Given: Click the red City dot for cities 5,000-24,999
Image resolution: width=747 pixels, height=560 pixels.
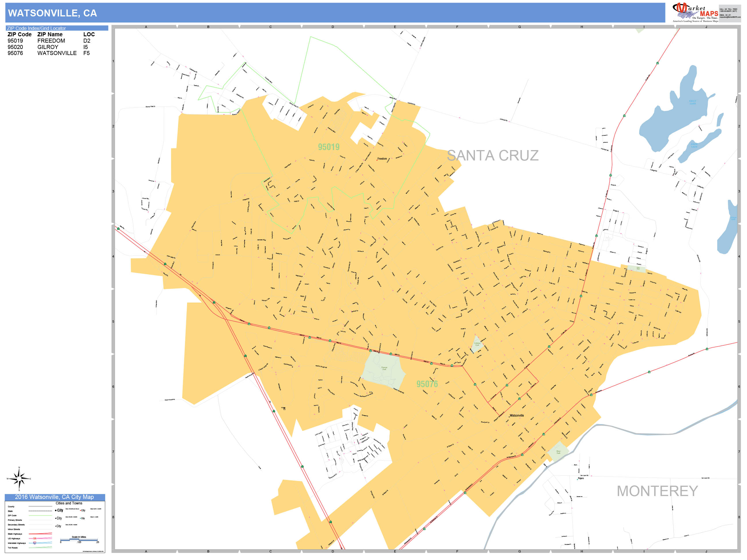Looking at the screenshot, I should 80,510.
